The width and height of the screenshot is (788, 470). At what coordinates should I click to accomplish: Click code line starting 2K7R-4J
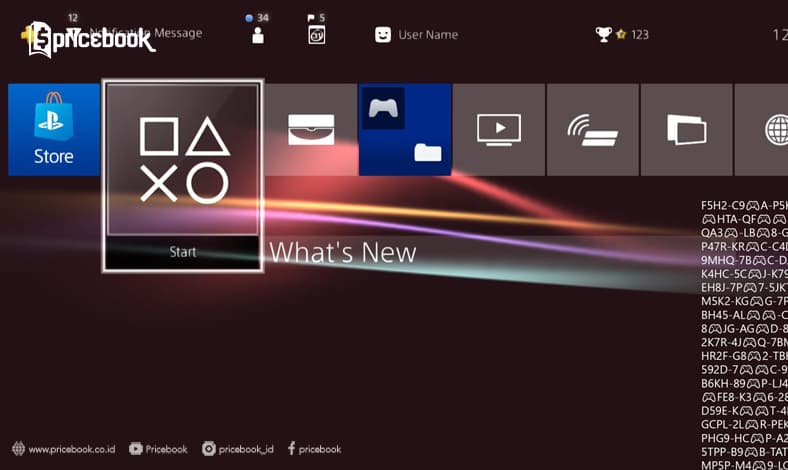click(744, 342)
